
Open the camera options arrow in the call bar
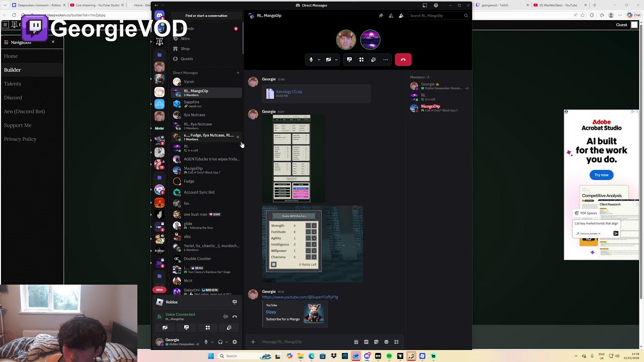click(336, 60)
